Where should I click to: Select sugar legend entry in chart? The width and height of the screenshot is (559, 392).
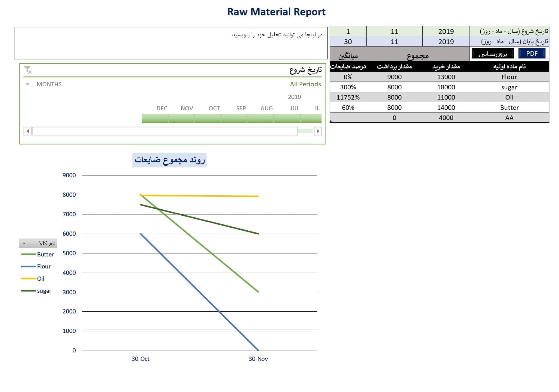tap(36, 291)
